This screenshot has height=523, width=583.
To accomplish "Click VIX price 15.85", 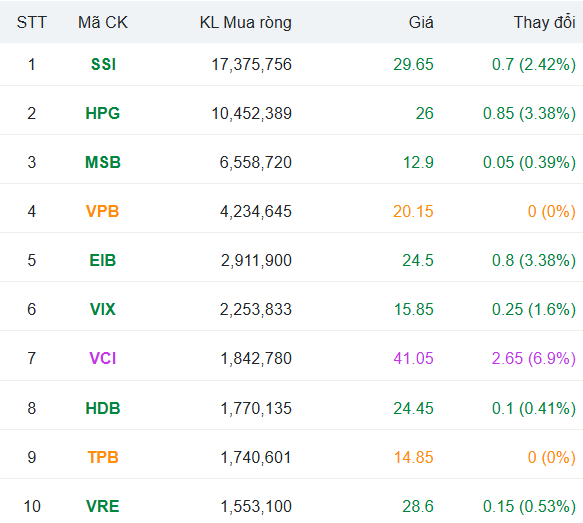I will (x=413, y=309).
